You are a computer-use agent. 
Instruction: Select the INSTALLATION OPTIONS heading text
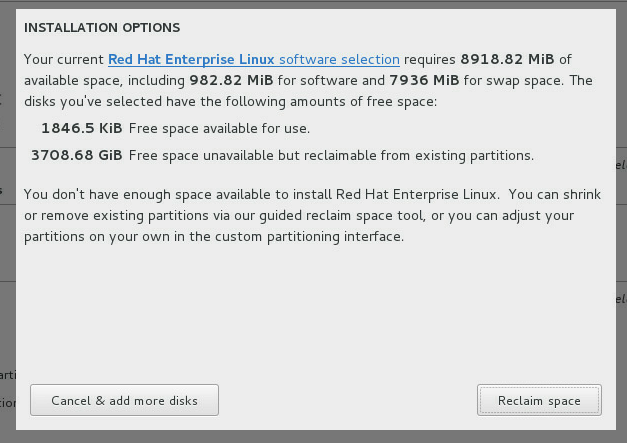pos(102,28)
